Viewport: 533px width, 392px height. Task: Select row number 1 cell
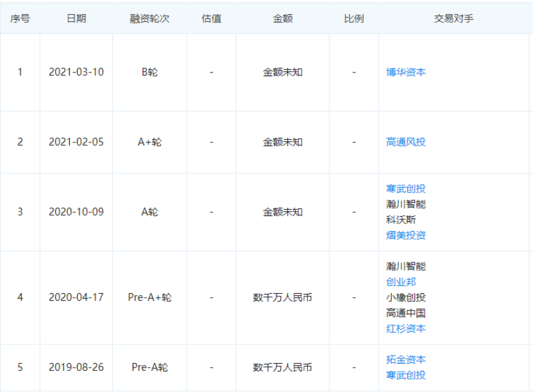click(x=20, y=72)
